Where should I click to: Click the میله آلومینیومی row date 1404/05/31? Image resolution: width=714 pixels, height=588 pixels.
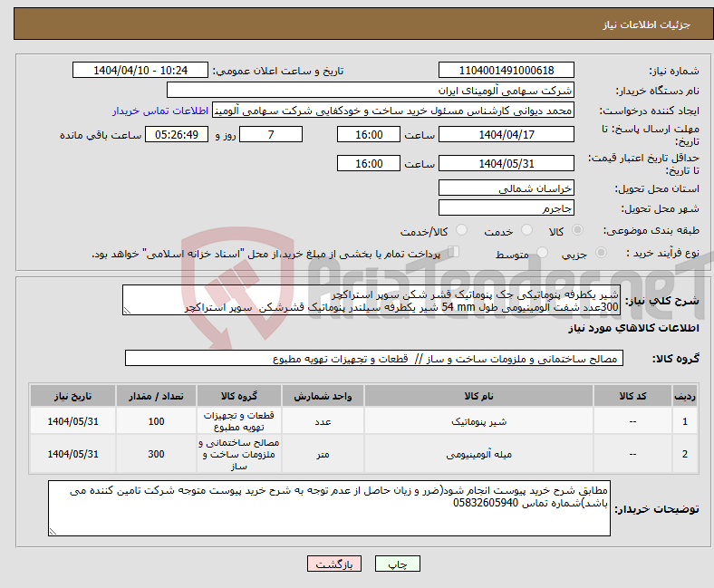72,454
